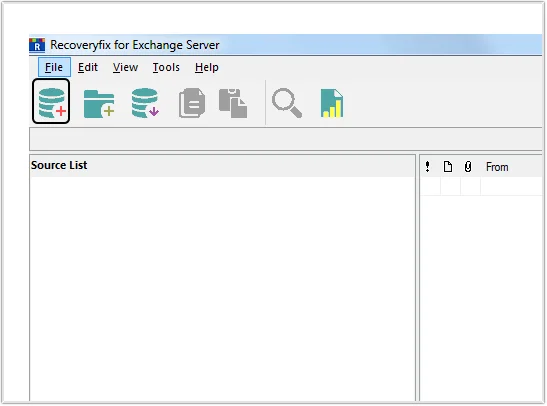
Task: Click the Recoveryfix R logo icon
Action: 37,45
